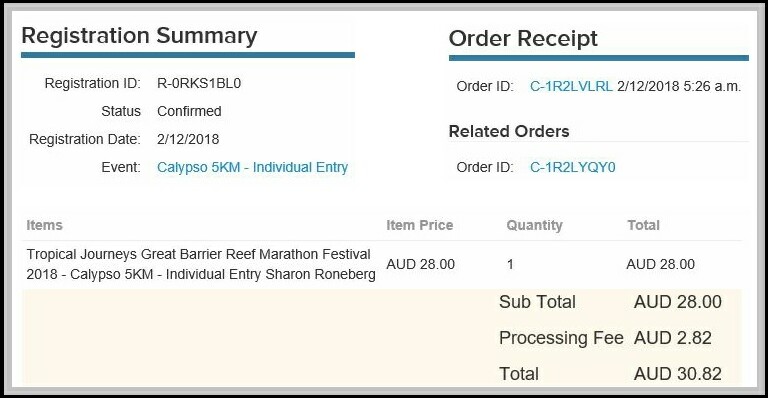This screenshot has width=768, height=398.
Task: Click the registration date 2/12/2018
Action: click(x=188, y=139)
